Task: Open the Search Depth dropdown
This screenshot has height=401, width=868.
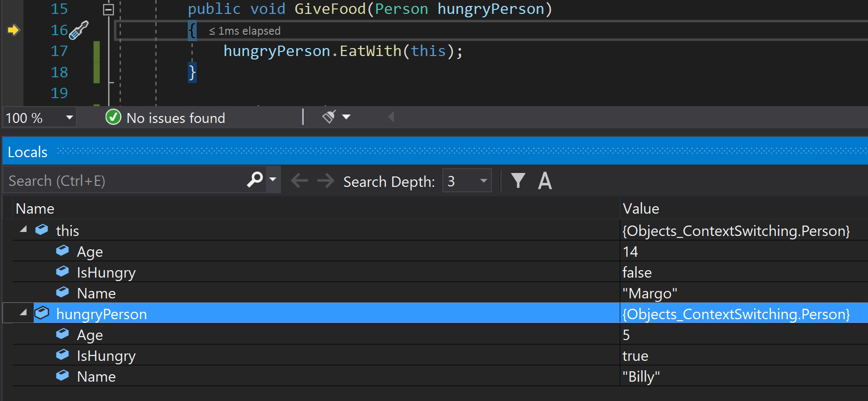Action: [x=483, y=181]
